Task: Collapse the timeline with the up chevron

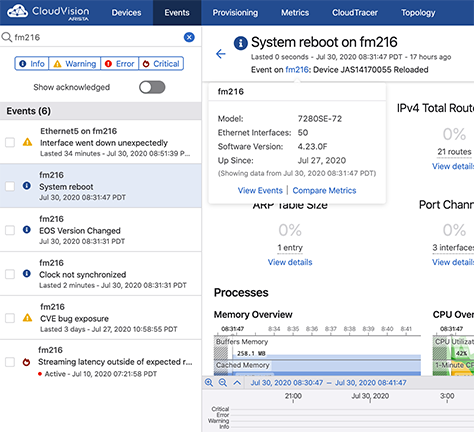Action: point(237,383)
